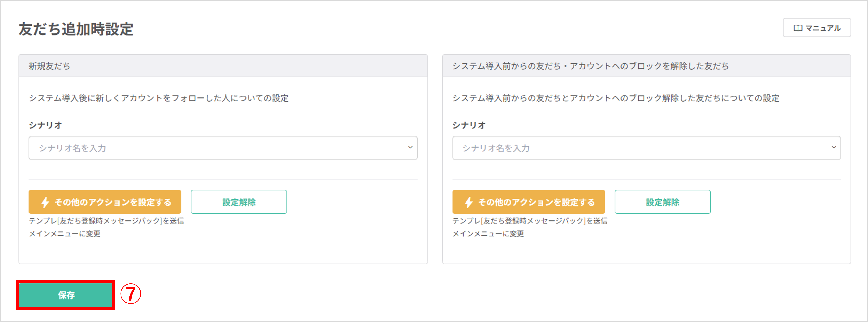Open the マニュアル manual button
The height and width of the screenshot is (322, 868).
point(816,28)
